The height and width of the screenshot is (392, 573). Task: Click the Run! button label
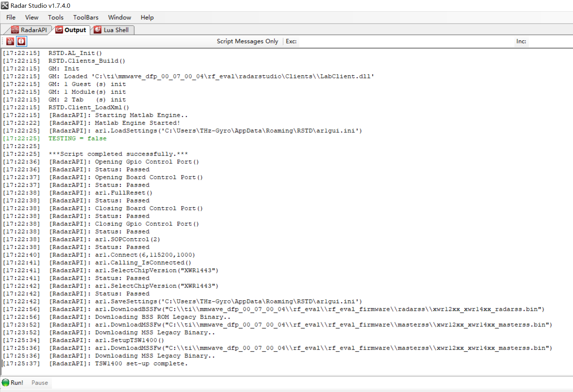click(x=17, y=383)
